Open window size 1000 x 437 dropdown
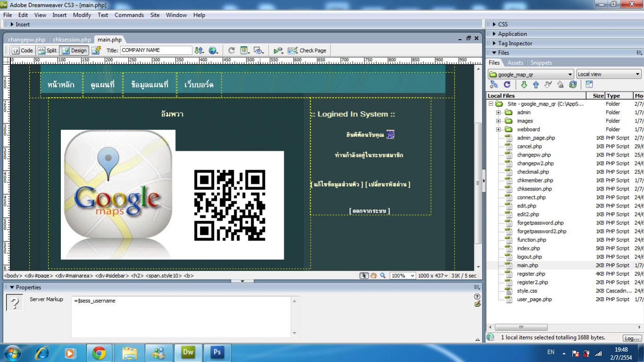Viewport: 644px width, 362px height. (433, 276)
